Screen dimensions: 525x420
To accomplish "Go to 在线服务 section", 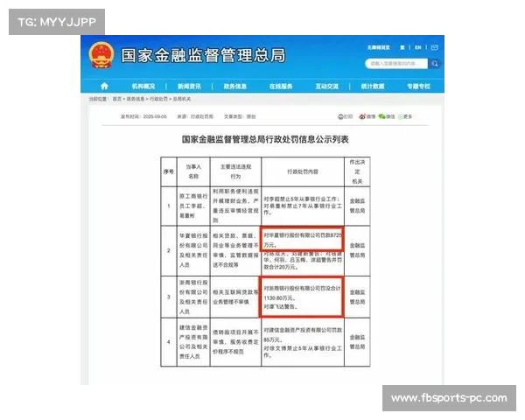I will (281, 87).
